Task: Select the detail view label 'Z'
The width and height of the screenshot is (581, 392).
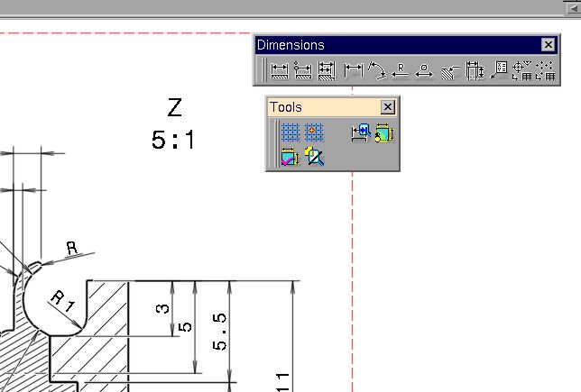Action: (x=174, y=107)
